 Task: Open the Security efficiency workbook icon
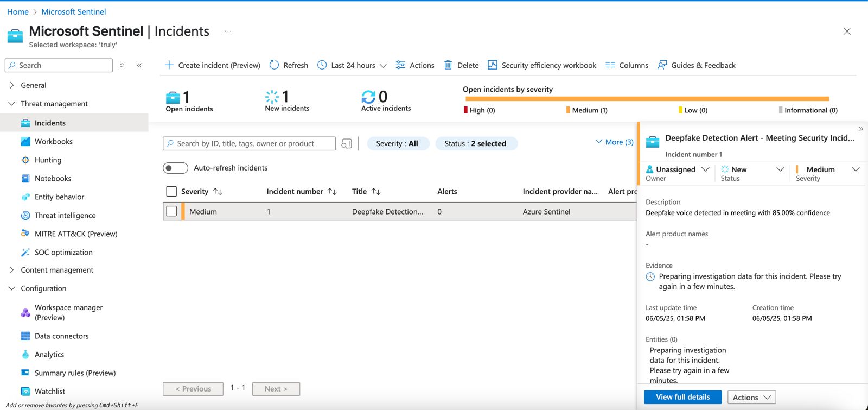(493, 65)
